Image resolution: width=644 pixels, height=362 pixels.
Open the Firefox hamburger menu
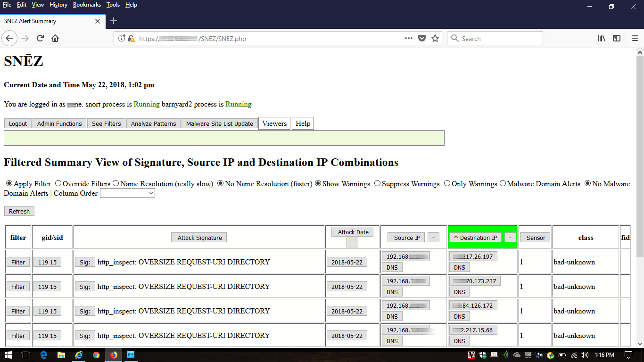635,38
